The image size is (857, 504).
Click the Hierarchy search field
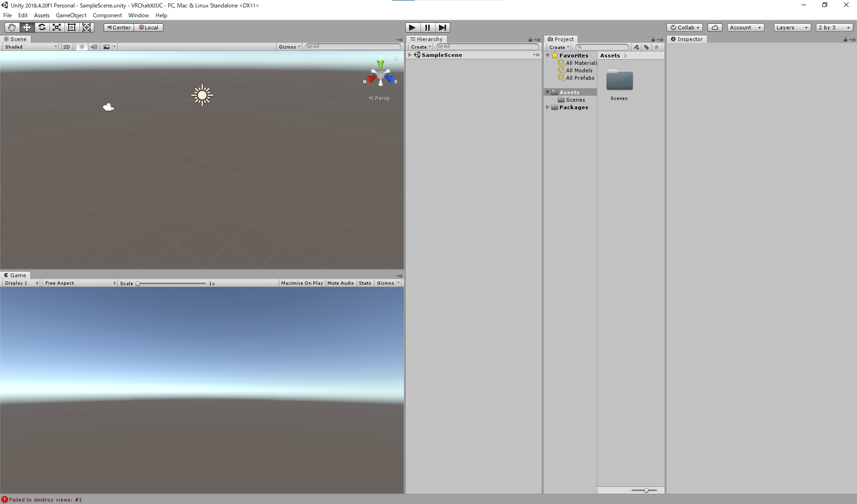(487, 47)
